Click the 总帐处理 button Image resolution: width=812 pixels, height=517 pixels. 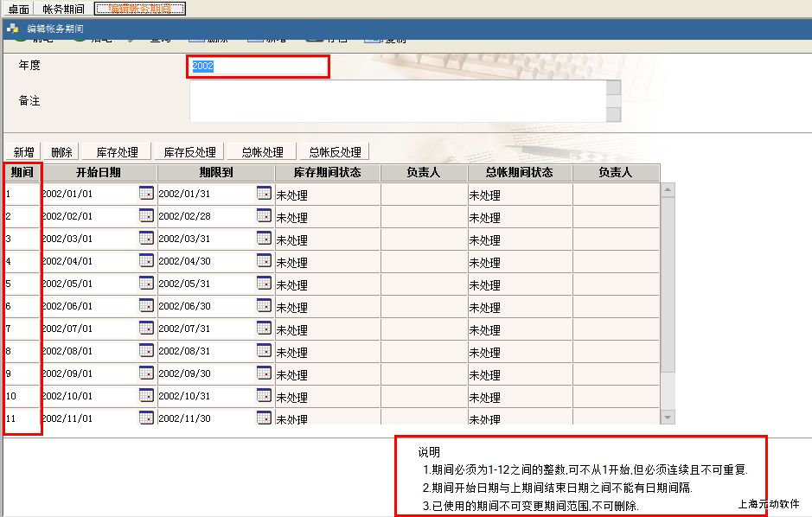[x=262, y=152]
